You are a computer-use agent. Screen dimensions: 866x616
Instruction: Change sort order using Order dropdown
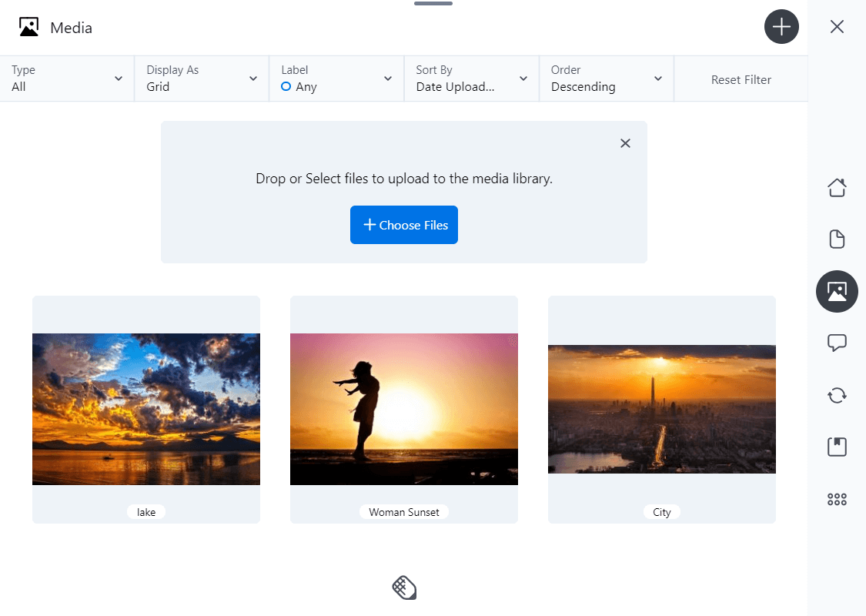(x=606, y=79)
